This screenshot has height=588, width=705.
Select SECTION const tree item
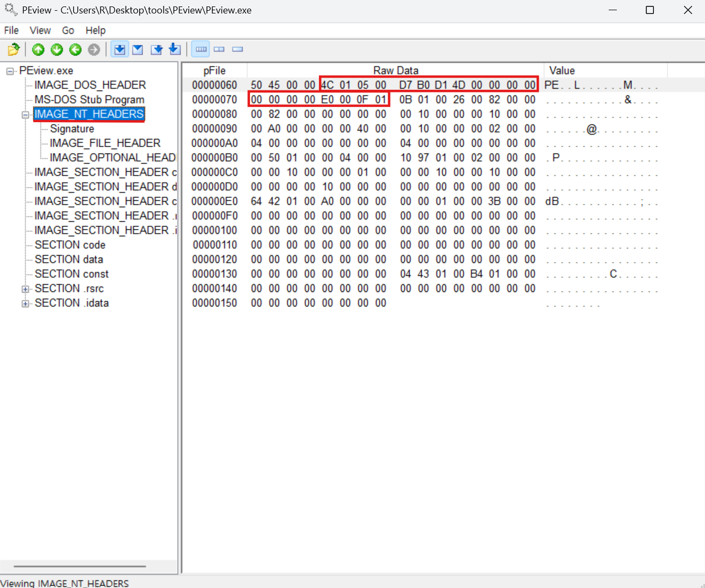(72, 274)
